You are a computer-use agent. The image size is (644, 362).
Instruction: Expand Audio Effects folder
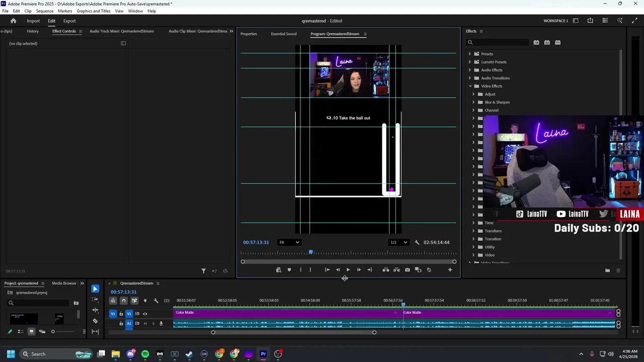(470, 70)
